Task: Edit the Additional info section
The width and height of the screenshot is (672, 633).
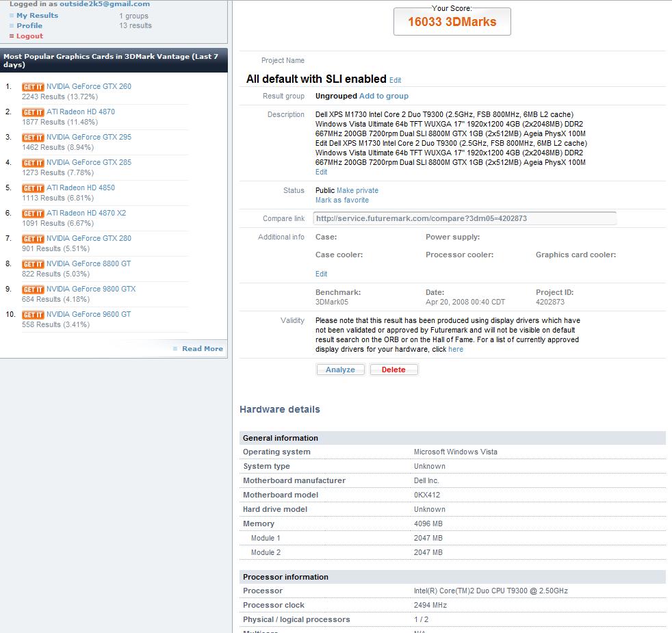Action: click(x=321, y=274)
